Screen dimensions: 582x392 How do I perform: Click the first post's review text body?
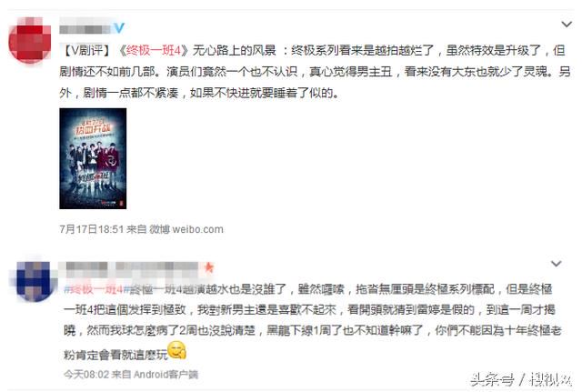[315, 71]
